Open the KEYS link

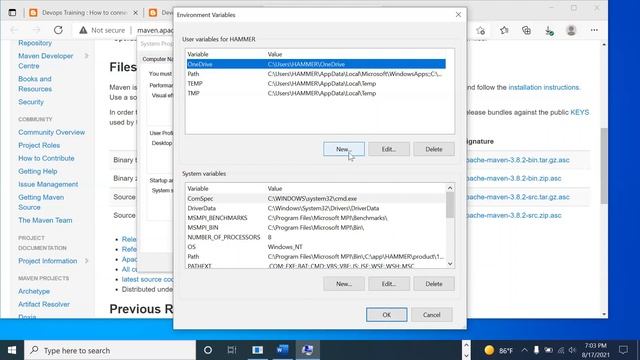[x=580, y=112]
